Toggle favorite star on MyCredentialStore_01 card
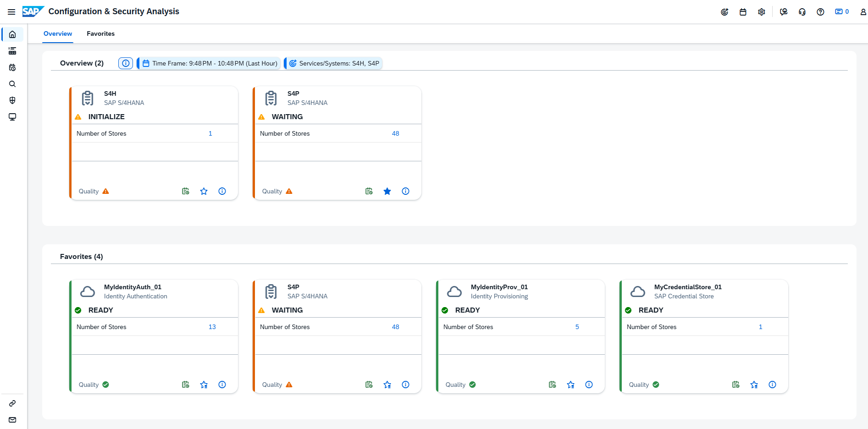 coord(754,385)
